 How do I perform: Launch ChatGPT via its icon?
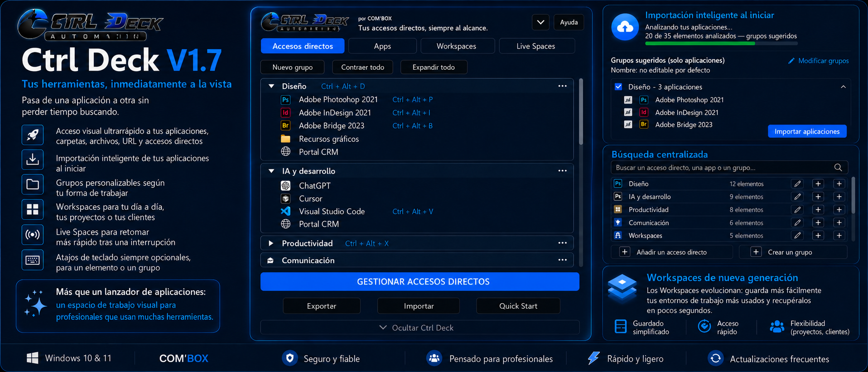285,186
